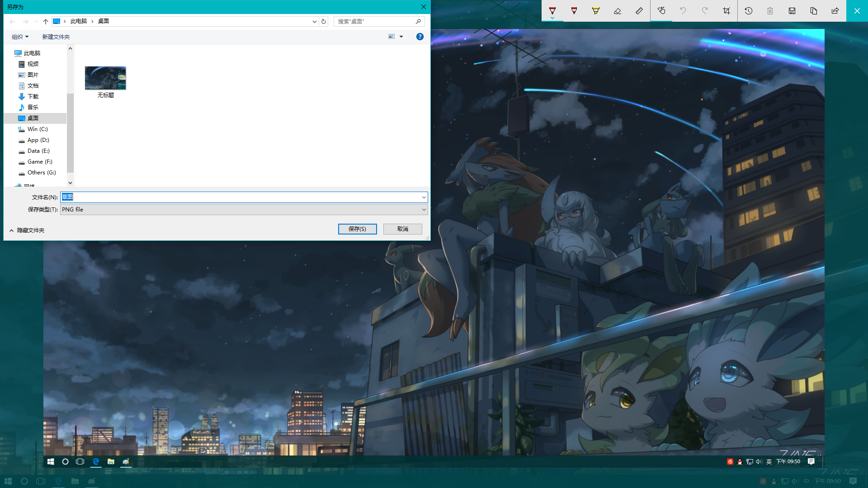Go up one folder level

tap(46, 21)
